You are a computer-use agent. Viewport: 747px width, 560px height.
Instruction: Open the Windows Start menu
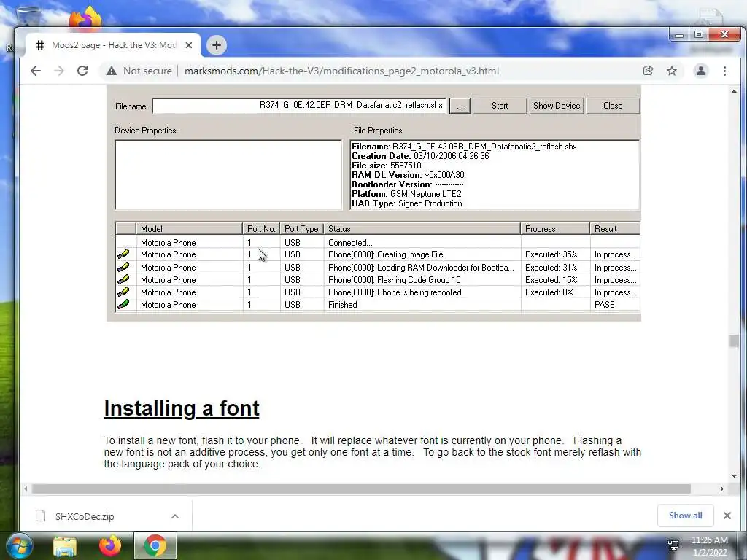tap(19, 545)
